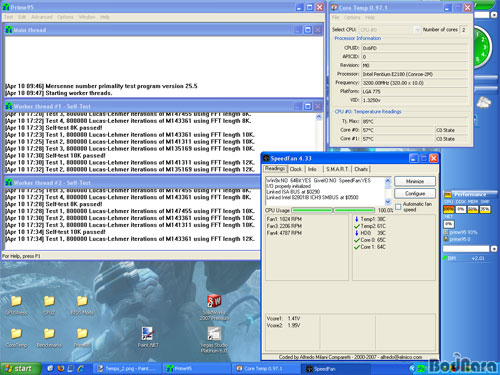Screen dimensions: 500x375
Task: Click the Worker thread #1 window icon
Action: tap(9, 106)
